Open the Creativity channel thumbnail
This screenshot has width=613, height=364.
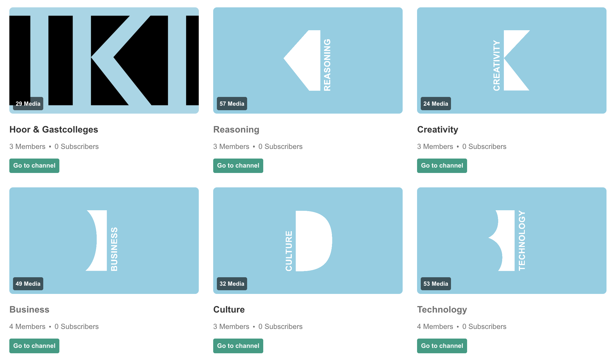pyautogui.click(x=512, y=60)
